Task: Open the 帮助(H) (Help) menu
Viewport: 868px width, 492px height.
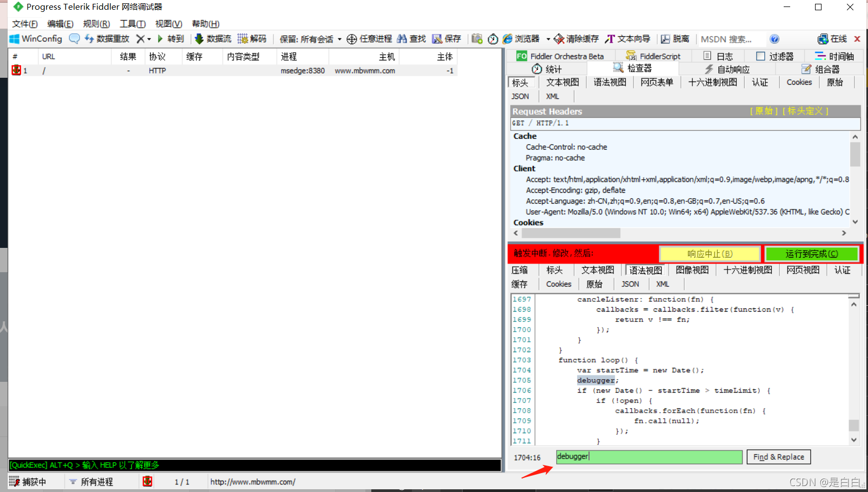Action: 205,24
